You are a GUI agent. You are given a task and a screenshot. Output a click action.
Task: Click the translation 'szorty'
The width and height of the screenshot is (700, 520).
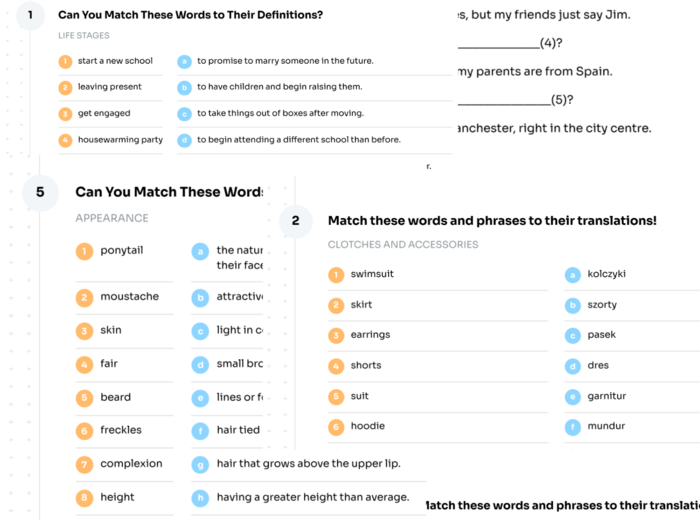tap(602, 305)
